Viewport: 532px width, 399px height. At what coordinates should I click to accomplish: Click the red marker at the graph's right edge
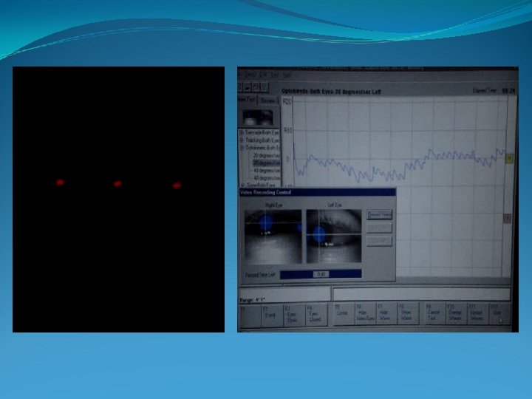click(x=507, y=219)
